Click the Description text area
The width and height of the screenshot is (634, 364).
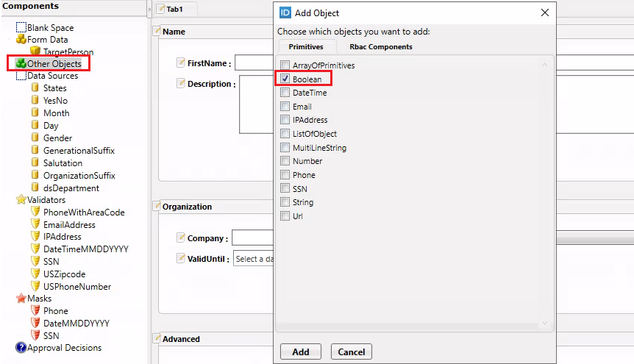pyautogui.click(x=257, y=104)
